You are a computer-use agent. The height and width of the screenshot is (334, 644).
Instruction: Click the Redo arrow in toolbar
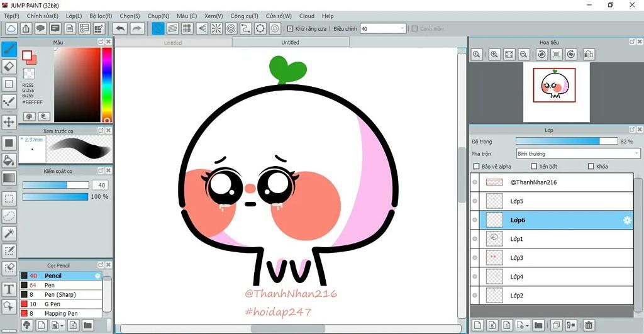tap(137, 28)
